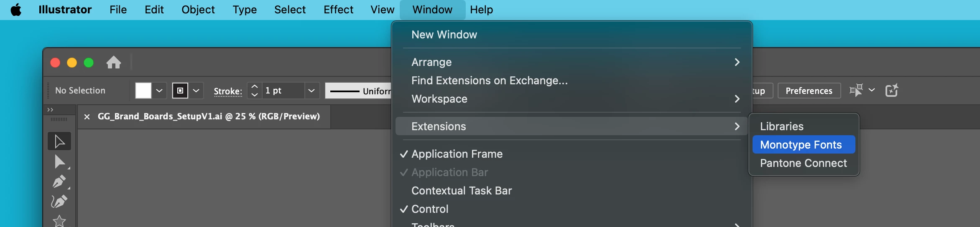Image resolution: width=980 pixels, height=227 pixels.
Task: Open the Illustrator app menu
Action: [x=65, y=10]
